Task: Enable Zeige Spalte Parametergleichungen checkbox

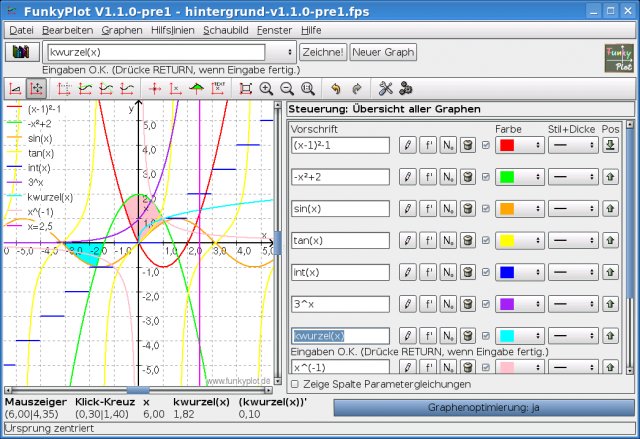Action: coord(295,384)
